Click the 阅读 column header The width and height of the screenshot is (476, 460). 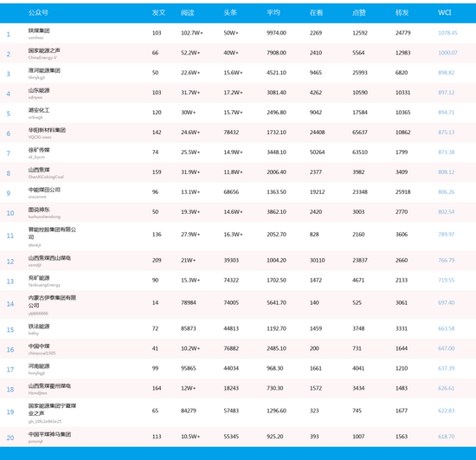pos(188,12)
